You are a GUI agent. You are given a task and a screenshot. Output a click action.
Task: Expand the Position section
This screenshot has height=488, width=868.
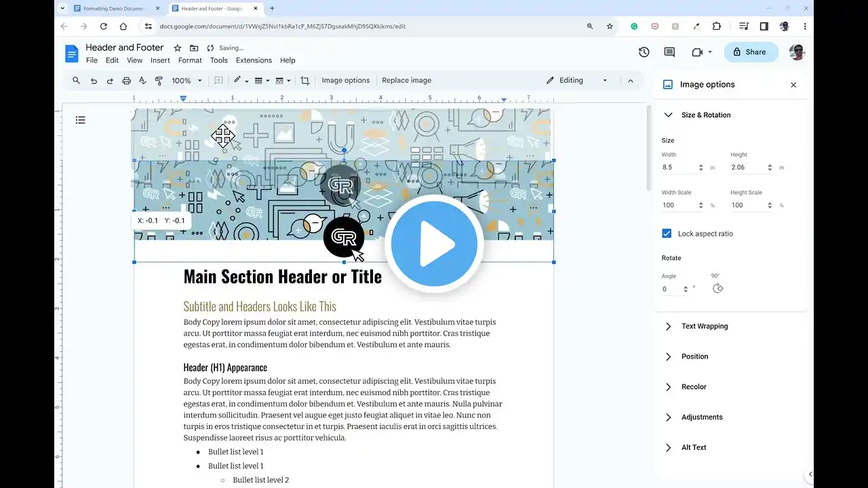(668, 357)
